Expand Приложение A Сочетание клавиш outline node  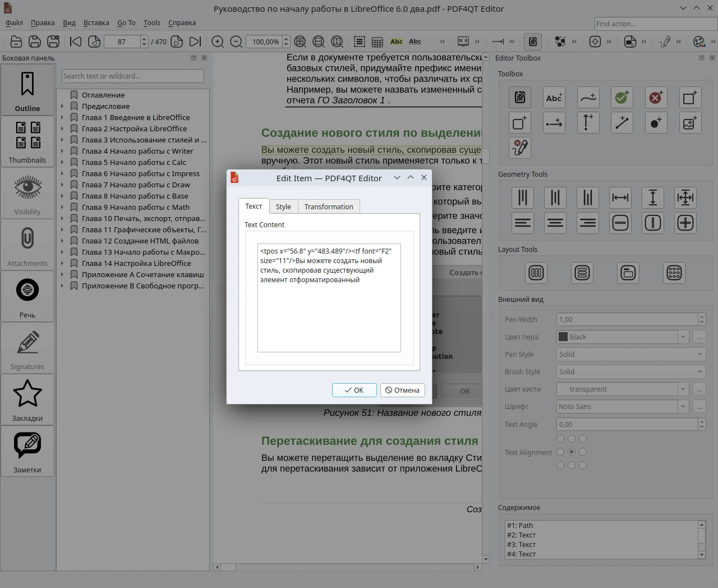click(62, 274)
